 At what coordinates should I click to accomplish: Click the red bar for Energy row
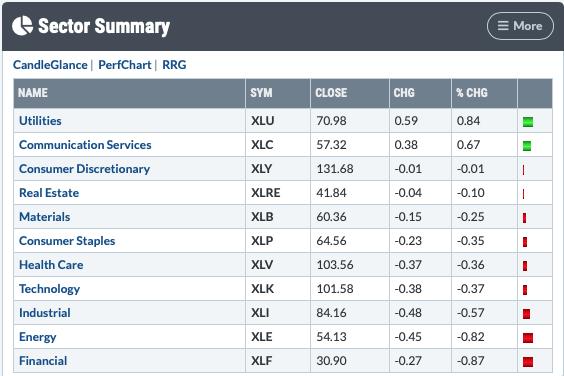click(528, 338)
